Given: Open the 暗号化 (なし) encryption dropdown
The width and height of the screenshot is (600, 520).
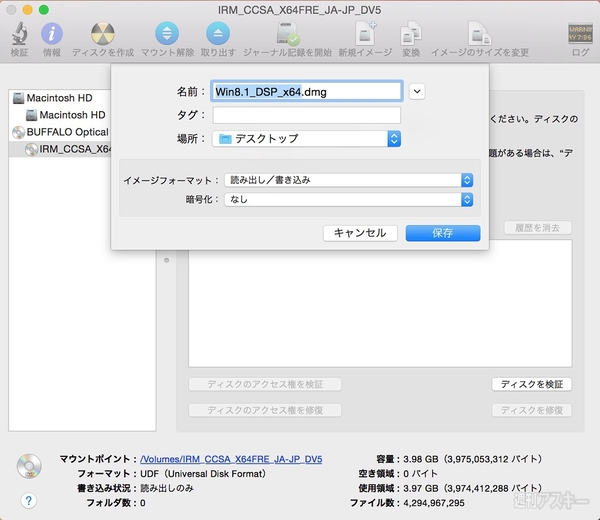Looking at the screenshot, I should point(349,199).
